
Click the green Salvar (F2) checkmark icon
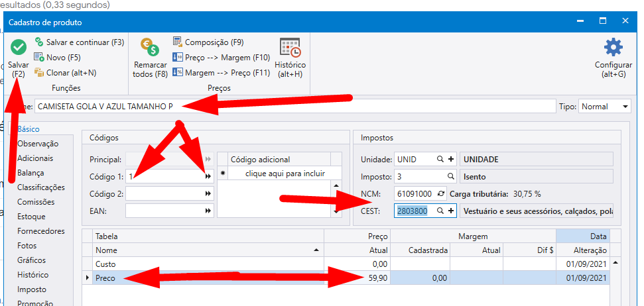[x=19, y=47]
